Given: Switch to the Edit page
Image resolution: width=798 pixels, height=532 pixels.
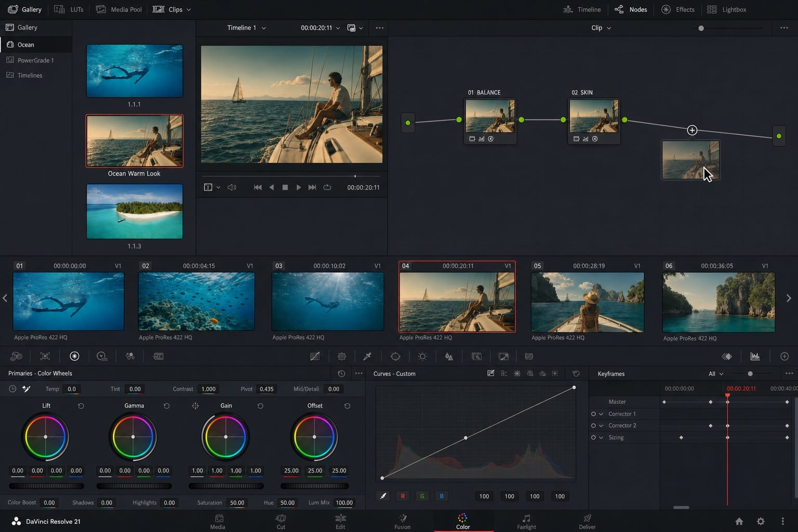Looking at the screenshot, I should click(340, 522).
